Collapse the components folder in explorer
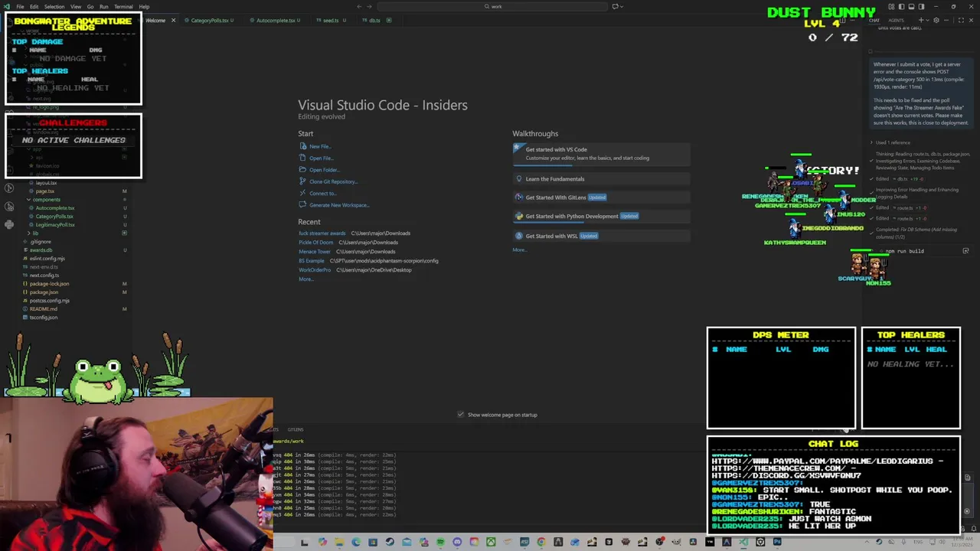 tap(46, 200)
